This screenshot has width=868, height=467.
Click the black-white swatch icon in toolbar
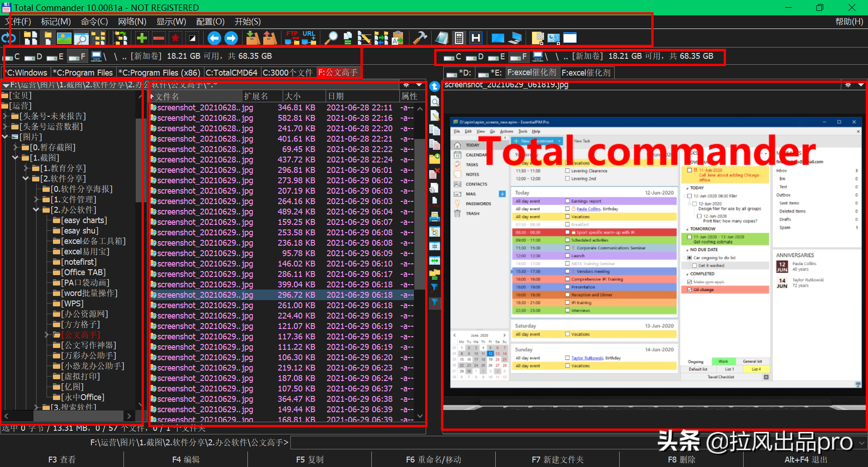(192, 38)
